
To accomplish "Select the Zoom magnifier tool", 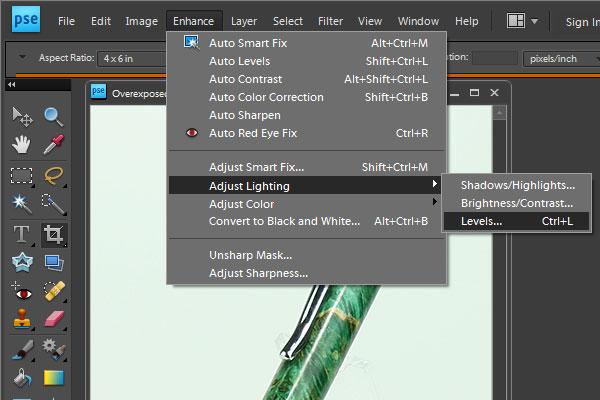I will (53, 117).
